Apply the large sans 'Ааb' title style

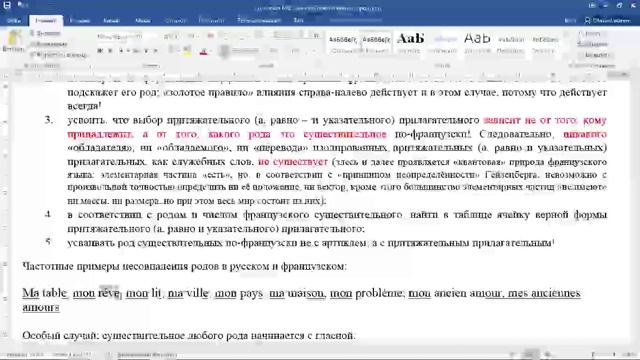click(477, 43)
